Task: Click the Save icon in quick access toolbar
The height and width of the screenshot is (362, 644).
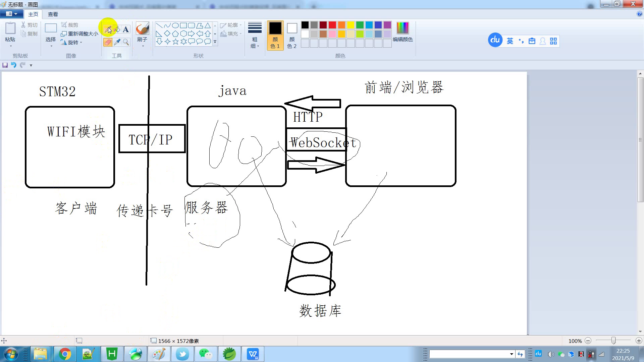Action: pyautogui.click(x=5, y=65)
